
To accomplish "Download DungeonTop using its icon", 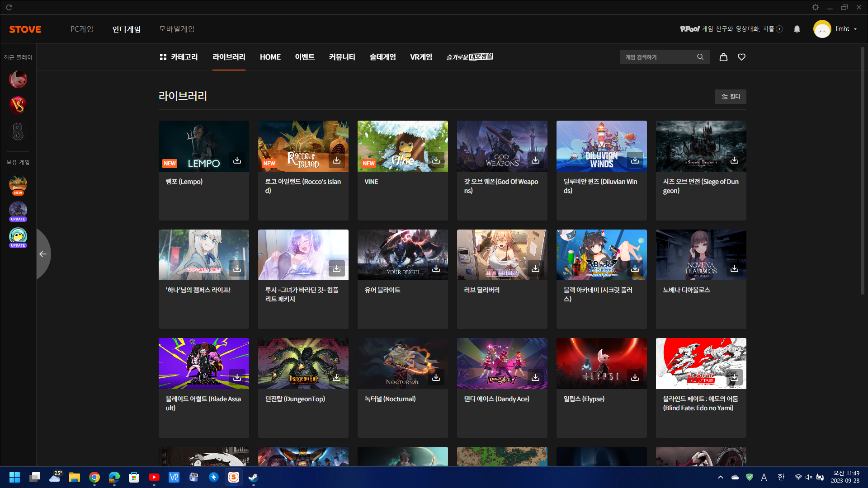I will click(336, 377).
